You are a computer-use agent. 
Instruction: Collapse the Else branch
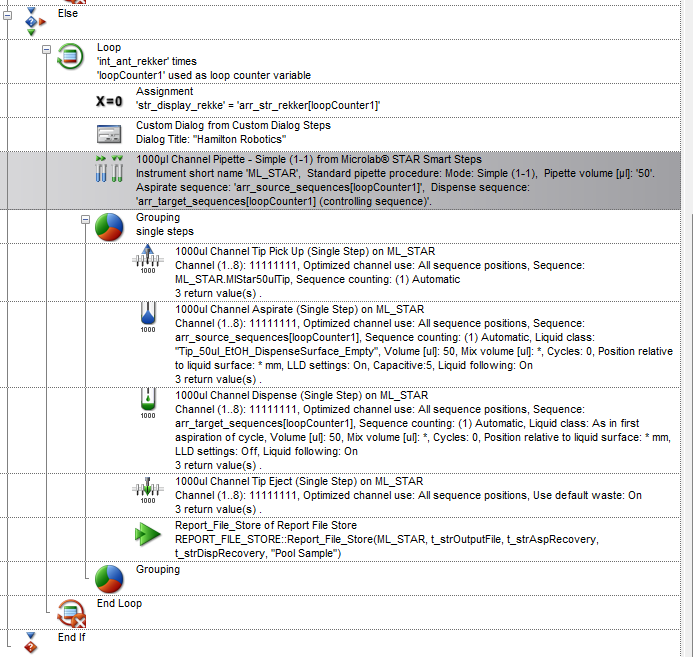(8, 15)
